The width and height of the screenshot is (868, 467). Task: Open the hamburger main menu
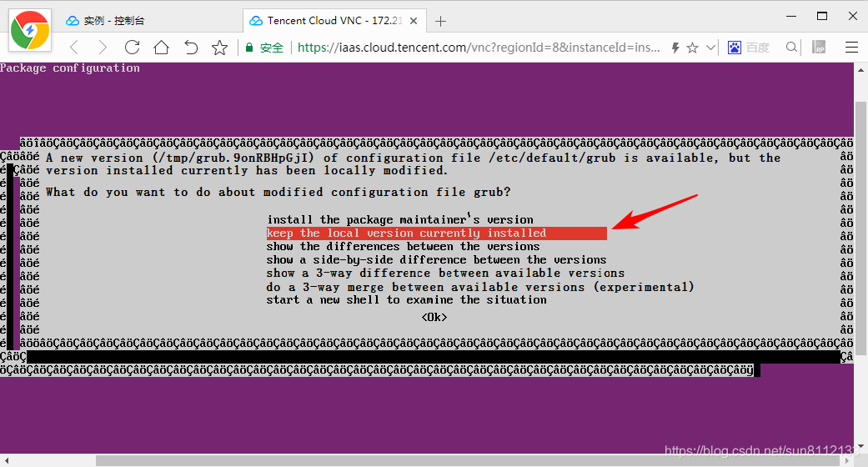coord(851,48)
